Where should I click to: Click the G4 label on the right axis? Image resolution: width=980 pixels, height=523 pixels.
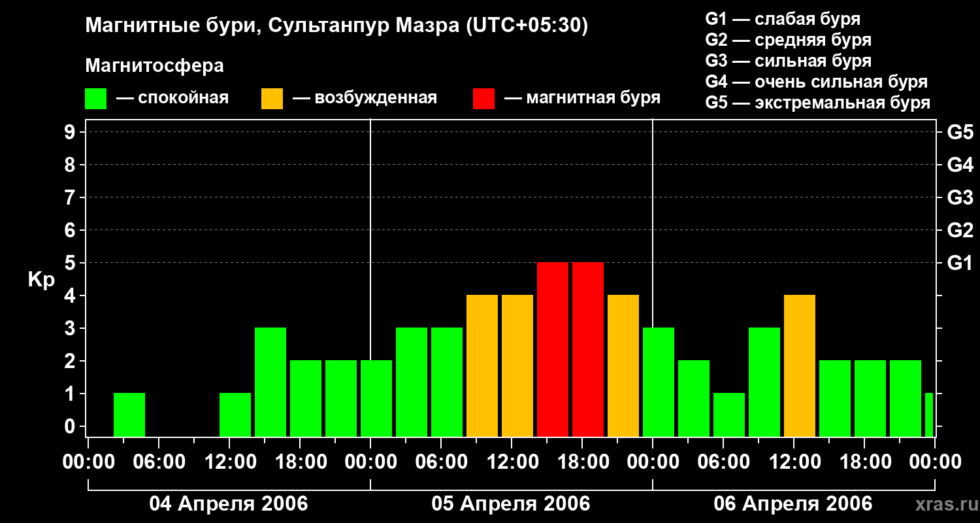pos(960,165)
